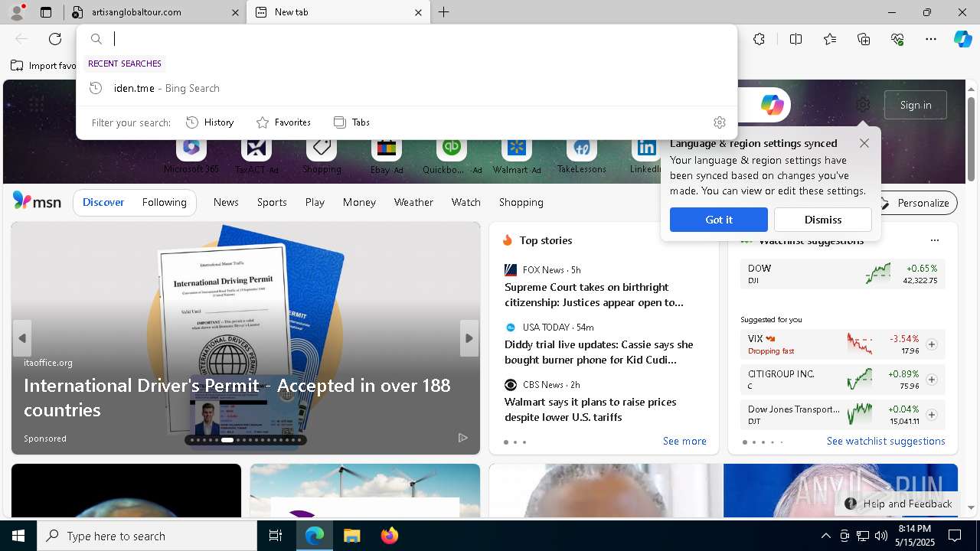Show previous carousel slide arrow
This screenshot has height=551, width=980.
[x=22, y=338]
